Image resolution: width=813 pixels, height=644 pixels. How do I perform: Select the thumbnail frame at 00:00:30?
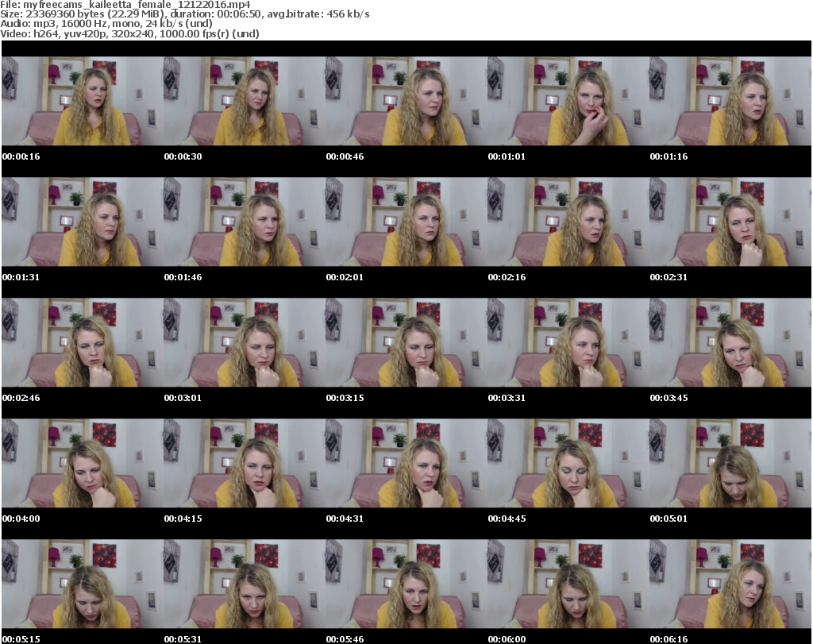pyautogui.click(x=245, y=101)
